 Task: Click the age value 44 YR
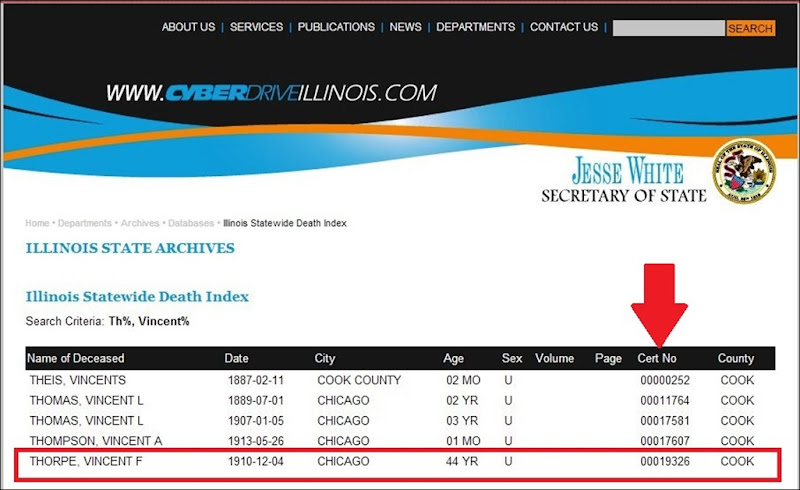coord(462,461)
